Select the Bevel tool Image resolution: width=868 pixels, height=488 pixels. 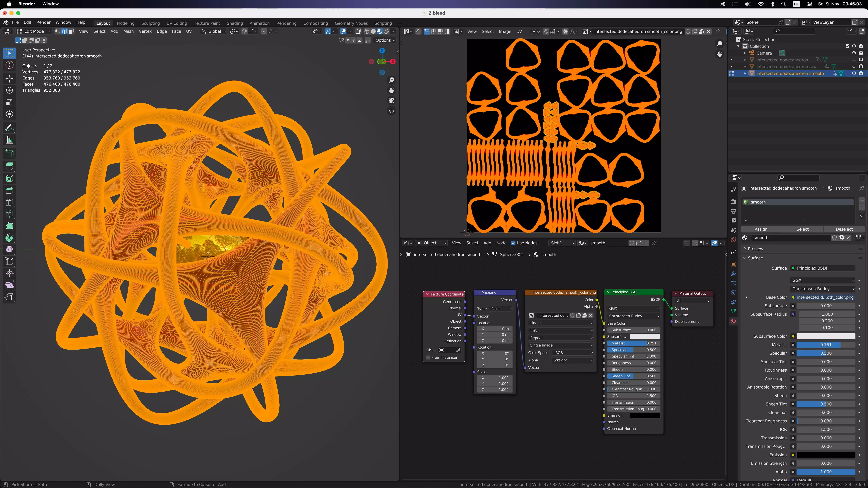[x=9, y=190]
